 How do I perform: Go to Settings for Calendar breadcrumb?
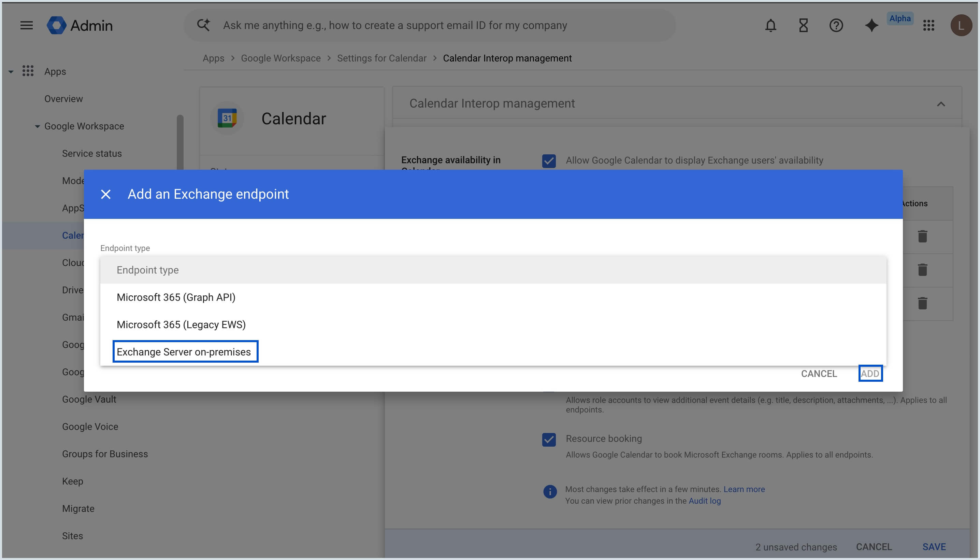pos(381,58)
